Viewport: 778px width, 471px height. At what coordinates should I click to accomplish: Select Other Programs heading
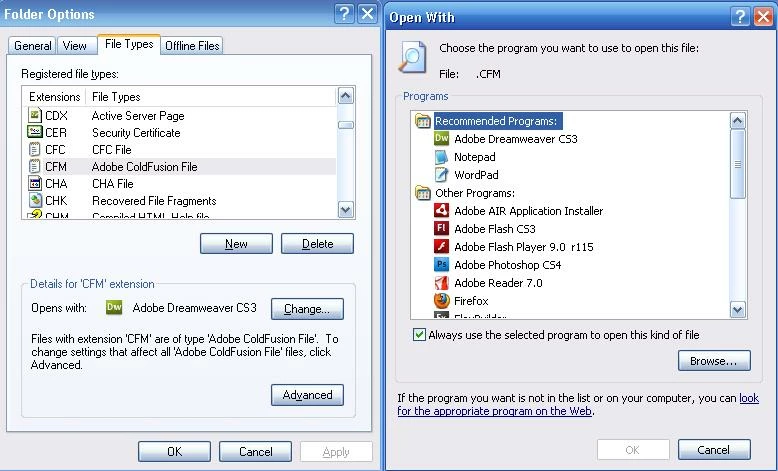click(x=475, y=193)
